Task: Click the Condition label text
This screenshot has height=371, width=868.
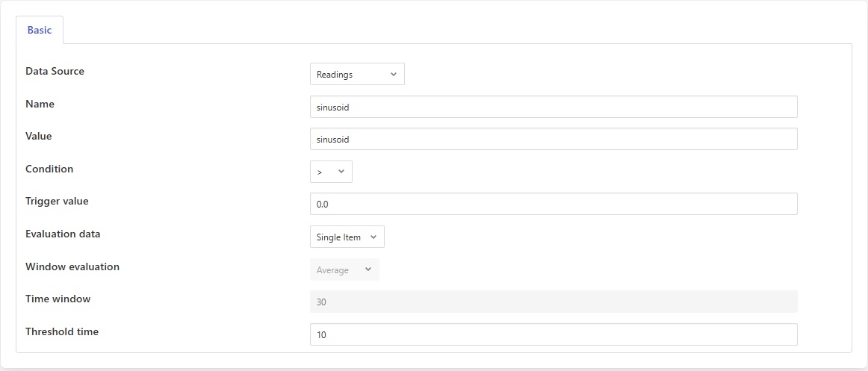Action: coord(49,169)
